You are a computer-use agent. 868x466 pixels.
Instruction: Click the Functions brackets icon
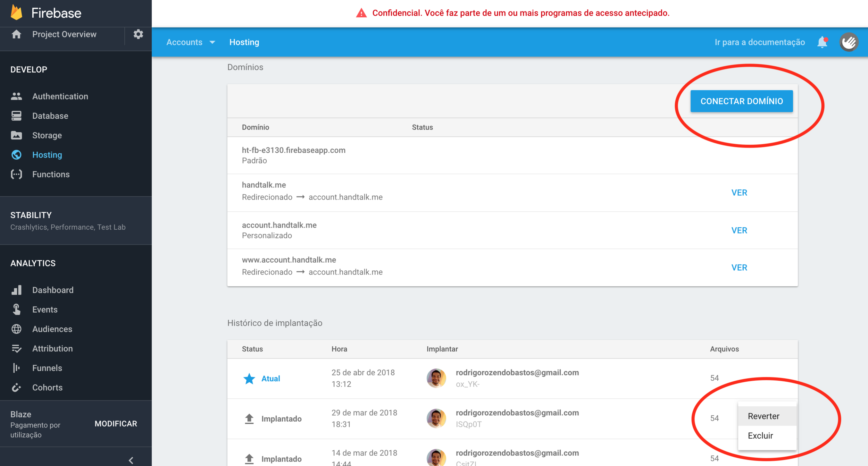point(16,174)
